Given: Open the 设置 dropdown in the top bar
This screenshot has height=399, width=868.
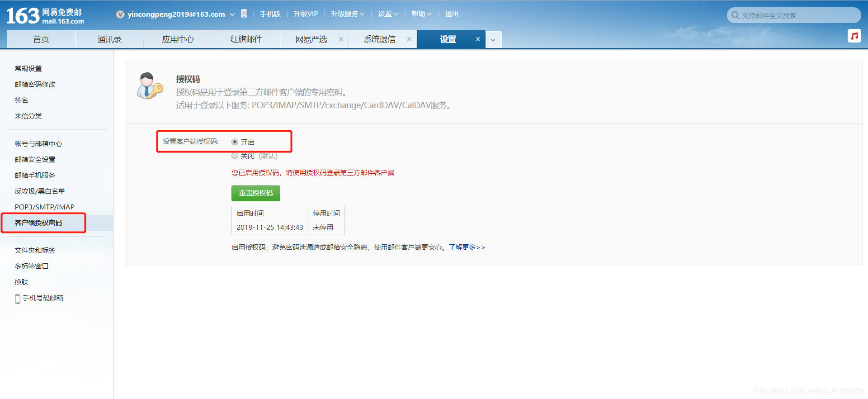Looking at the screenshot, I should click(388, 14).
